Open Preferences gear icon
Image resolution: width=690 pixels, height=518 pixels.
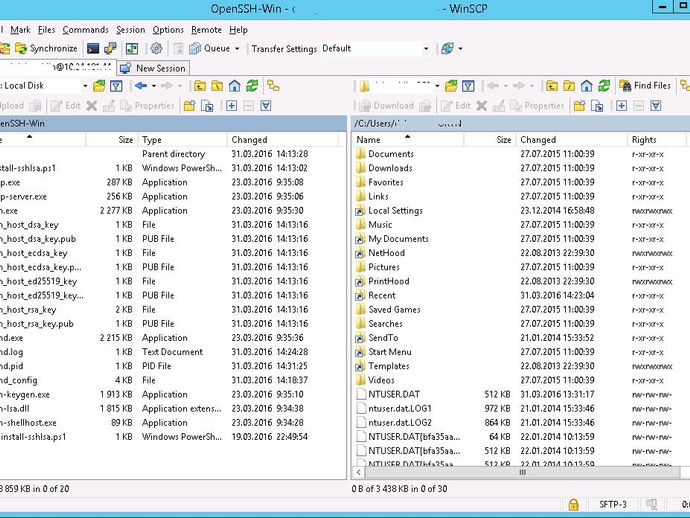[x=156, y=48]
